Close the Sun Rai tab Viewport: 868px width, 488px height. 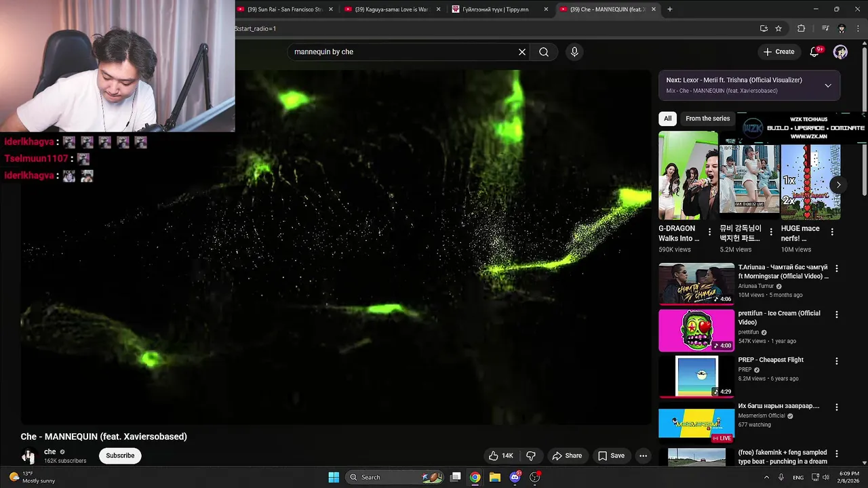pos(331,9)
